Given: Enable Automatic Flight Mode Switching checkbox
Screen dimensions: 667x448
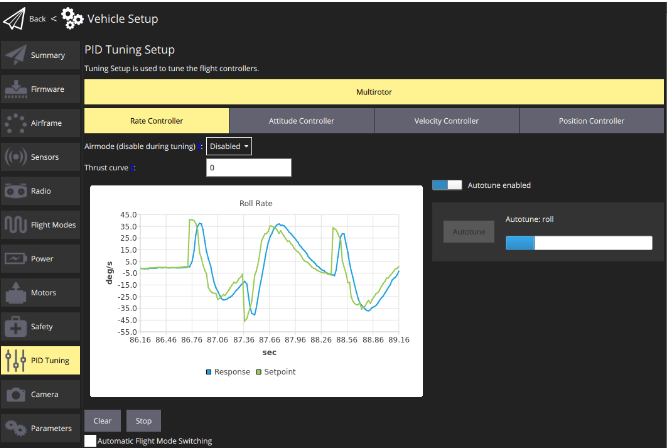Looking at the screenshot, I should click(x=91, y=440).
